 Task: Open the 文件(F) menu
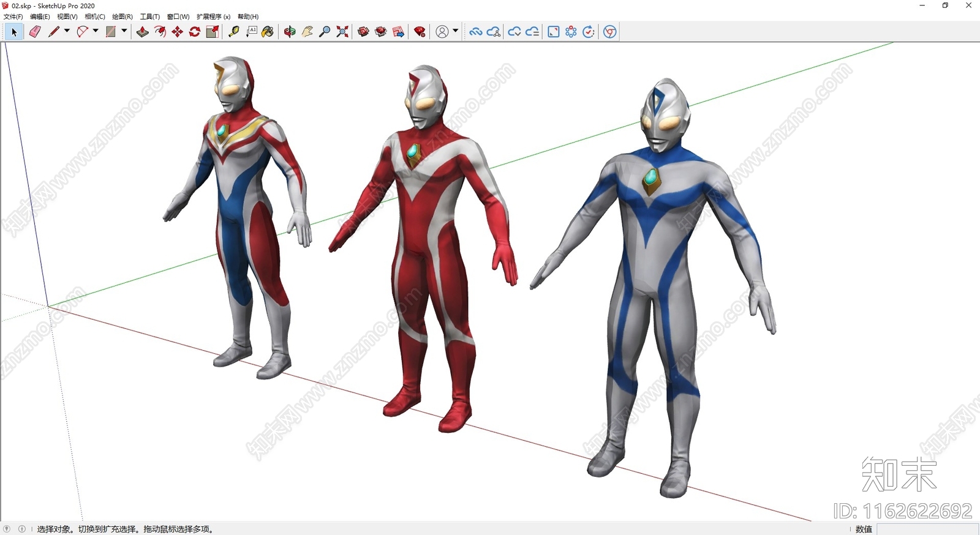pyautogui.click(x=13, y=17)
